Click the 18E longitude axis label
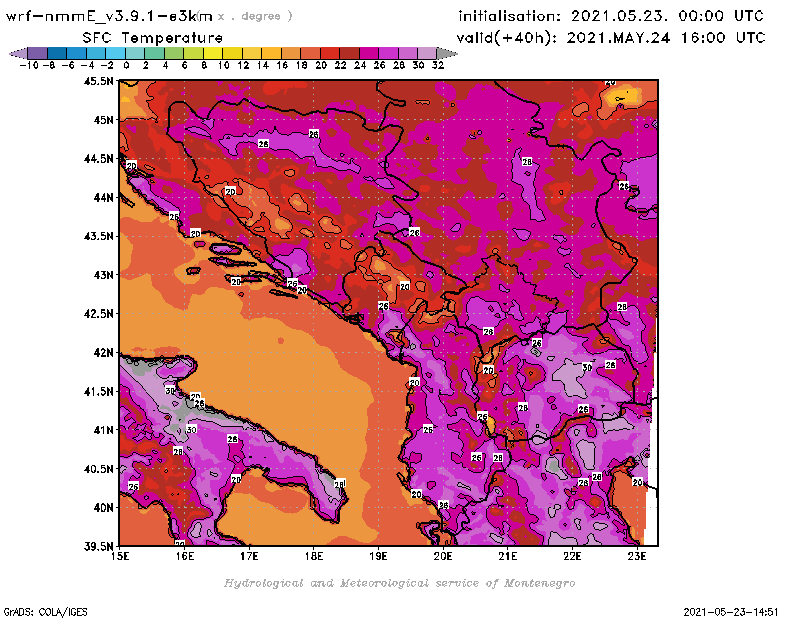The width and height of the screenshot is (800, 618). [314, 557]
